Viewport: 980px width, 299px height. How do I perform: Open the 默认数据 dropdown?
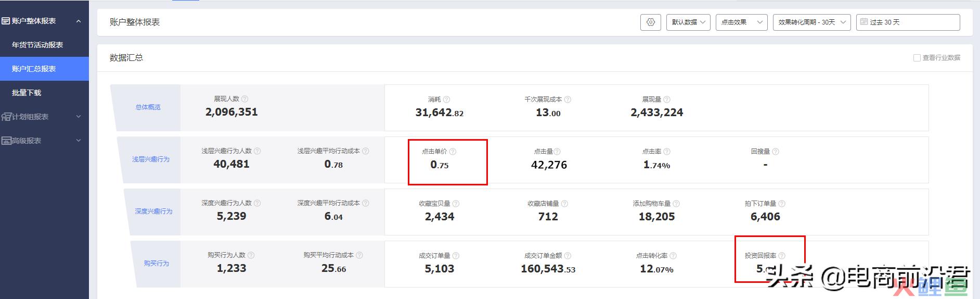(x=688, y=22)
